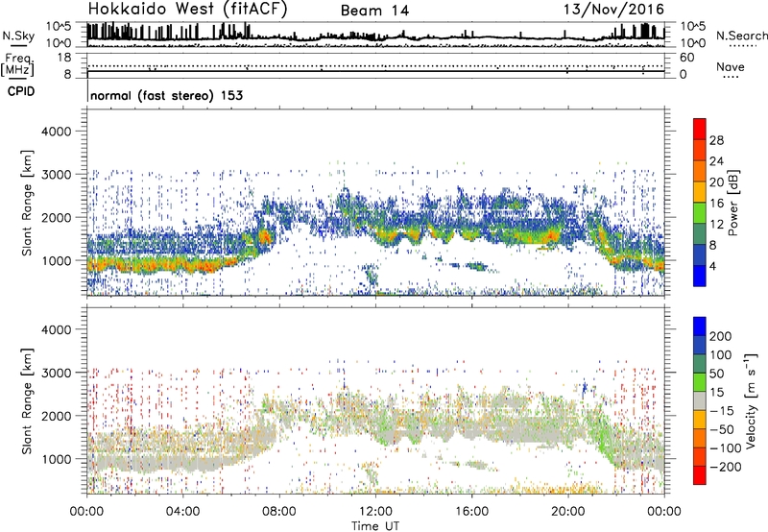Click the "Beam 14" label
The image size is (768, 532).
point(374,11)
